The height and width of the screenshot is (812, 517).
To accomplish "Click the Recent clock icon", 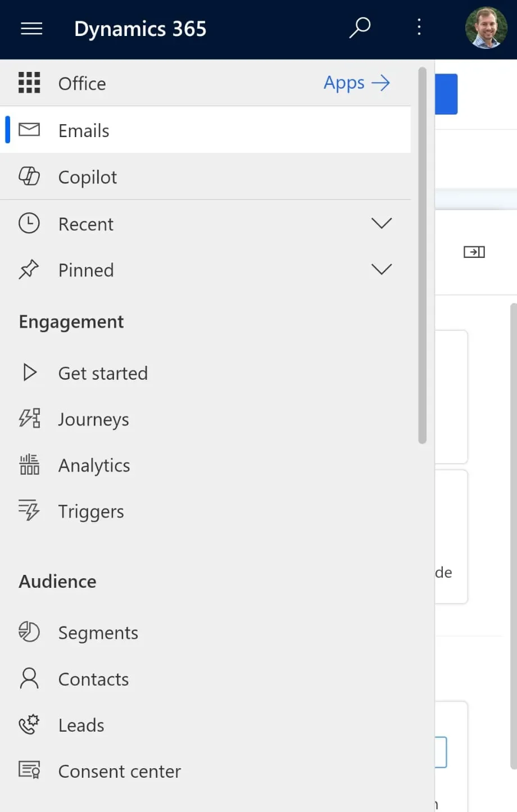I will click(29, 223).
